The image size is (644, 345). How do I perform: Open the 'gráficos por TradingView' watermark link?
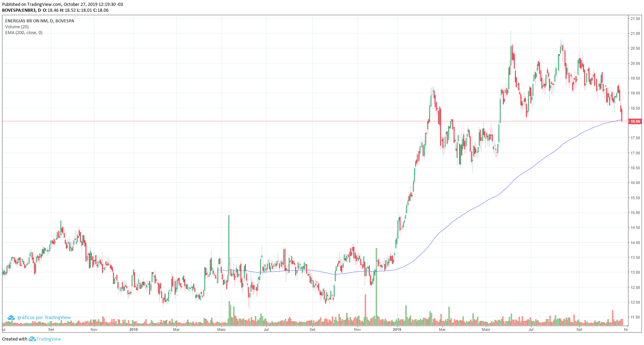click(x=44, y=318)
